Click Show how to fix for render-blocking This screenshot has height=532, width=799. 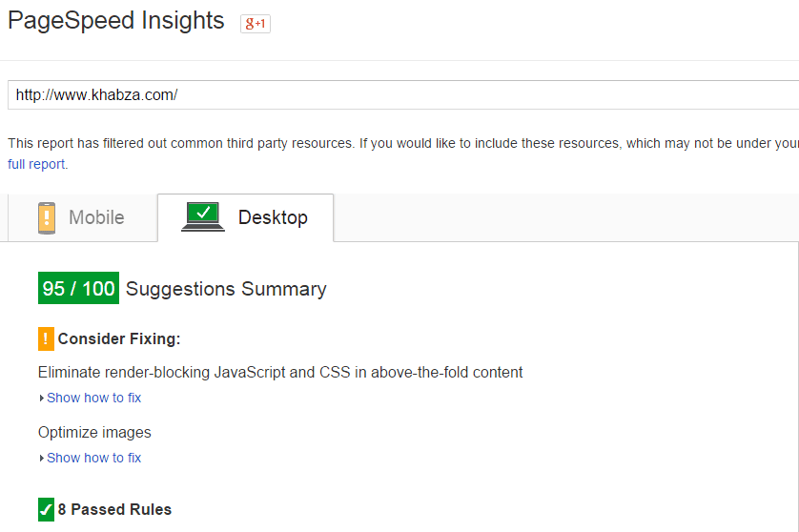point(93,398)
